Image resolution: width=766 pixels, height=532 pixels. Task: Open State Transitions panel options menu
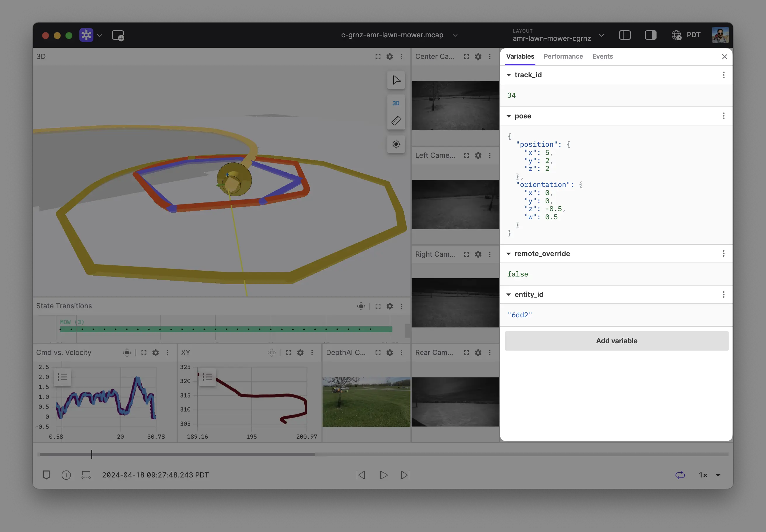tap(401, 306)
